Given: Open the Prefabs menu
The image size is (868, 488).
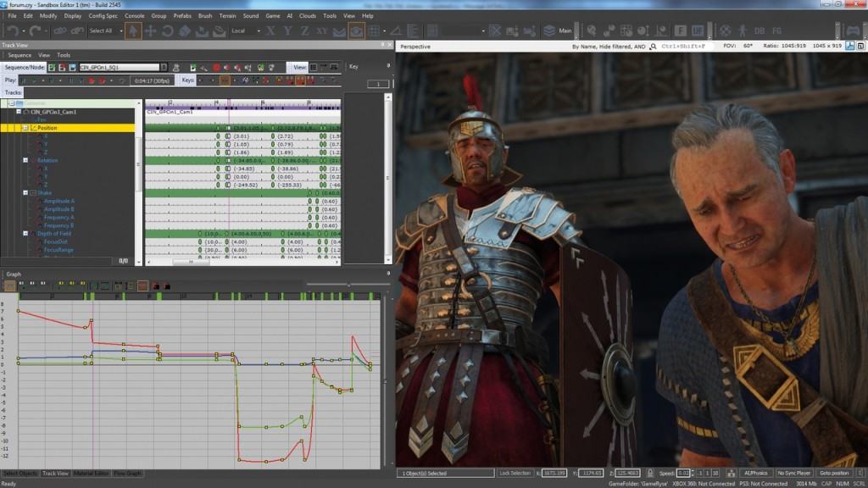Looking at the screenshot, I should 182,16.
